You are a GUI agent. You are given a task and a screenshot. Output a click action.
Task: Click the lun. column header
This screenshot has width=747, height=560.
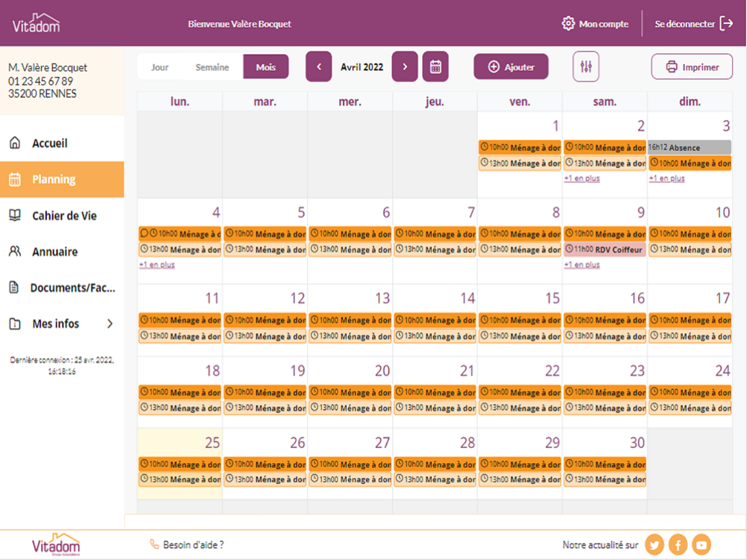179,102
